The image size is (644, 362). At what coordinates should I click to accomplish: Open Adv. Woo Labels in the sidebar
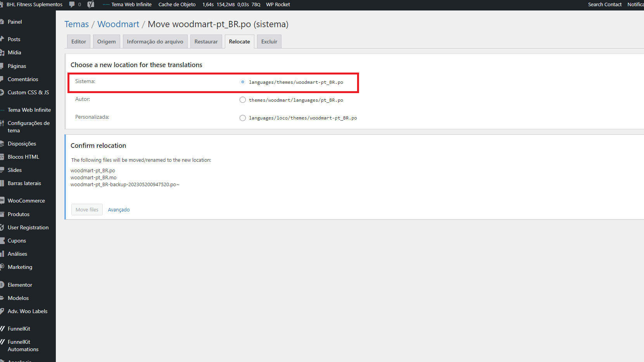click(28, 311)
